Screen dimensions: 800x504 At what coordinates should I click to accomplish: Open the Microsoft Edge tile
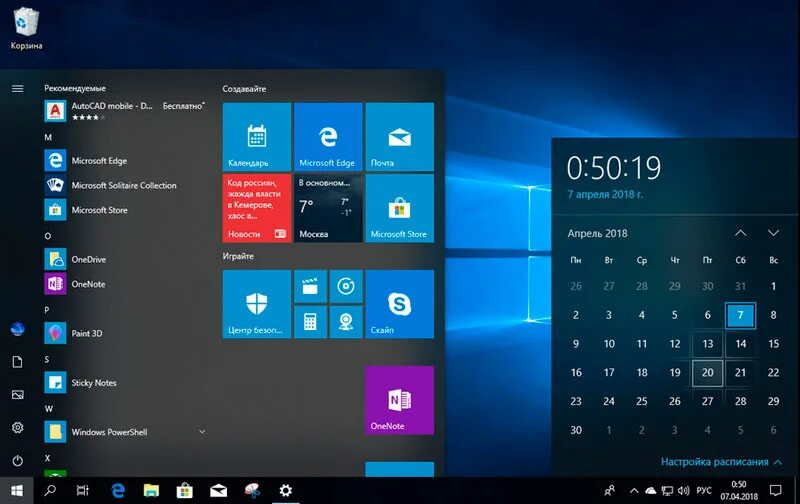pos(328,137)
